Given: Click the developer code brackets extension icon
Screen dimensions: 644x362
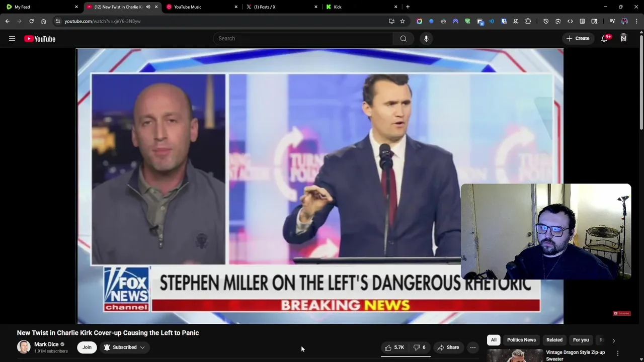Looking at the screenshot, I should click(570, 21).
